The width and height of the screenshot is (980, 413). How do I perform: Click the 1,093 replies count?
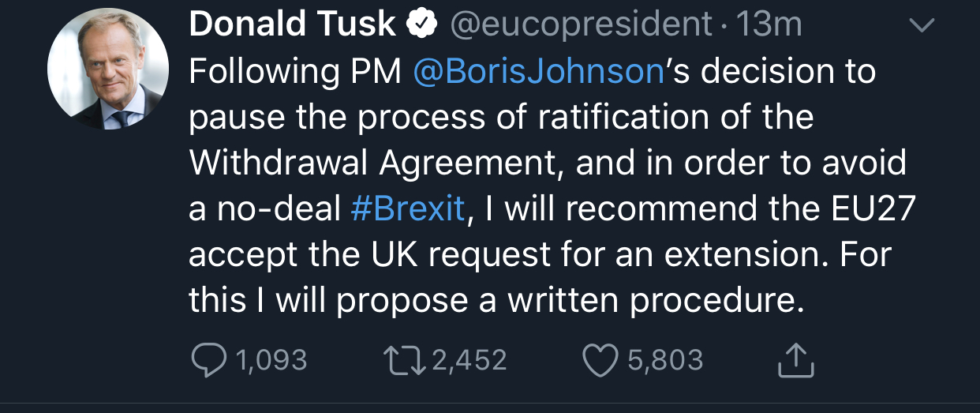coord(271,361)
